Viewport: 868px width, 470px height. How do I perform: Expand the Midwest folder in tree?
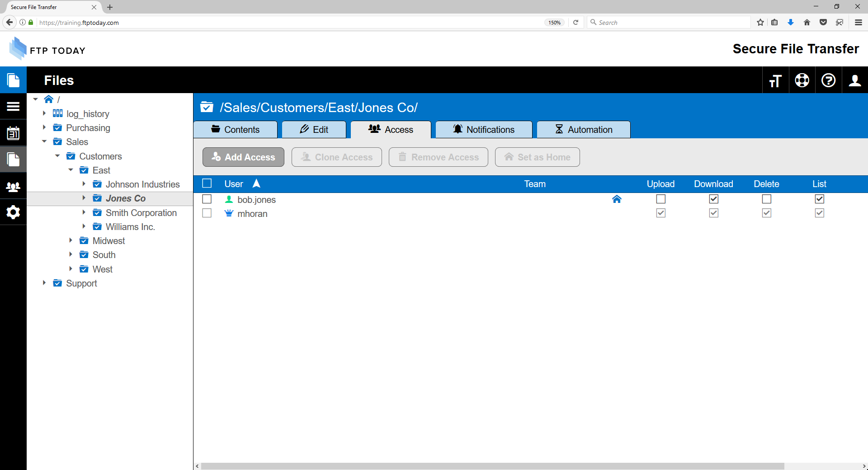point(71,241)
